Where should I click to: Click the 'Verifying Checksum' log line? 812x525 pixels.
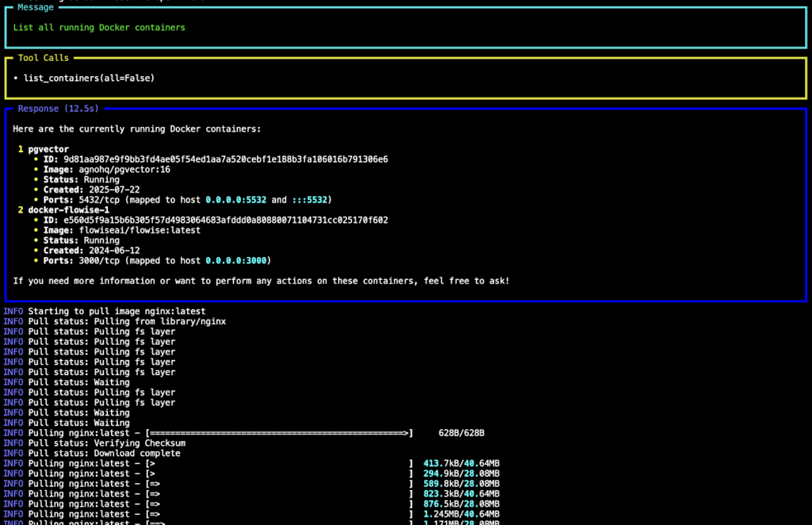tap(94, 443)
